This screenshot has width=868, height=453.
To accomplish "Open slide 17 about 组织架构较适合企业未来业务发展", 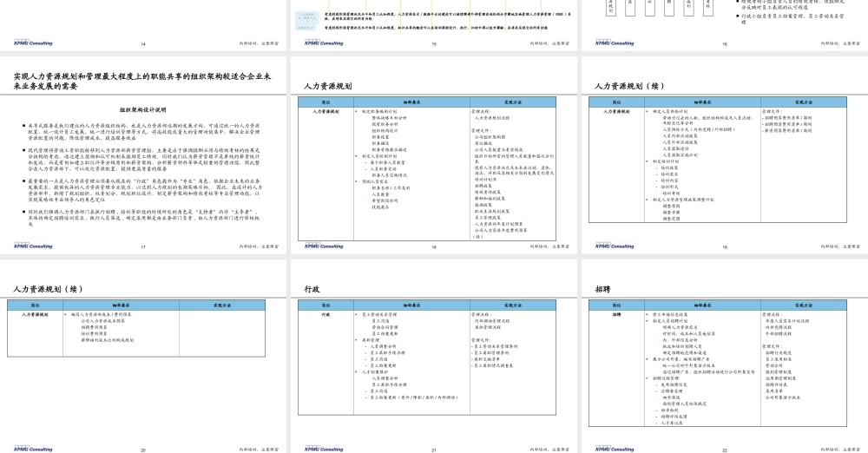I will point(143,154).
